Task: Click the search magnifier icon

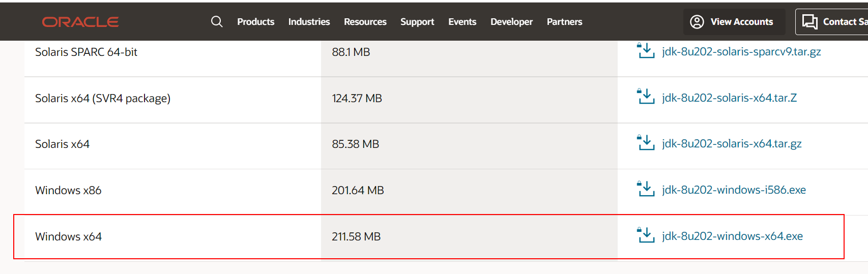Action: [217, 21]
